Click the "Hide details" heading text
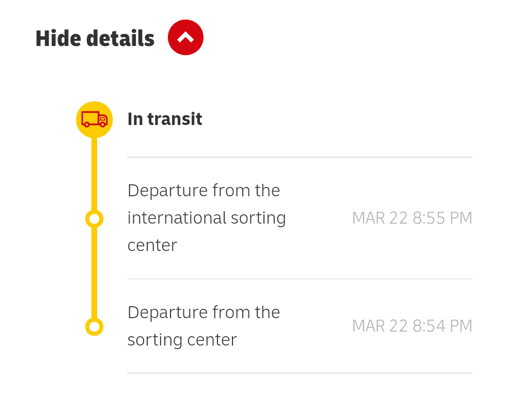The height and width of the screenshot is (408, 532). click(x=95, y=39)
